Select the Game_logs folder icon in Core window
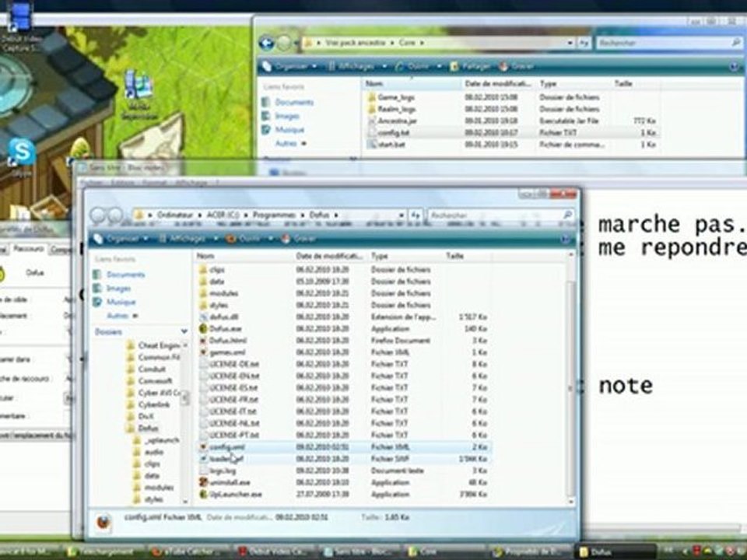The width and height of the screenshot is (747, 560). tap(372, 97)
